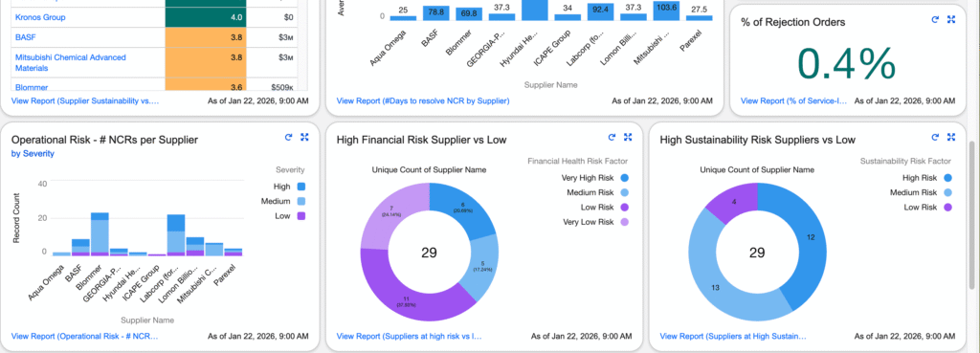
Task: View Report Supplier Sustainability vs. link
Action: pyautogui.click(x=85, y=100)
